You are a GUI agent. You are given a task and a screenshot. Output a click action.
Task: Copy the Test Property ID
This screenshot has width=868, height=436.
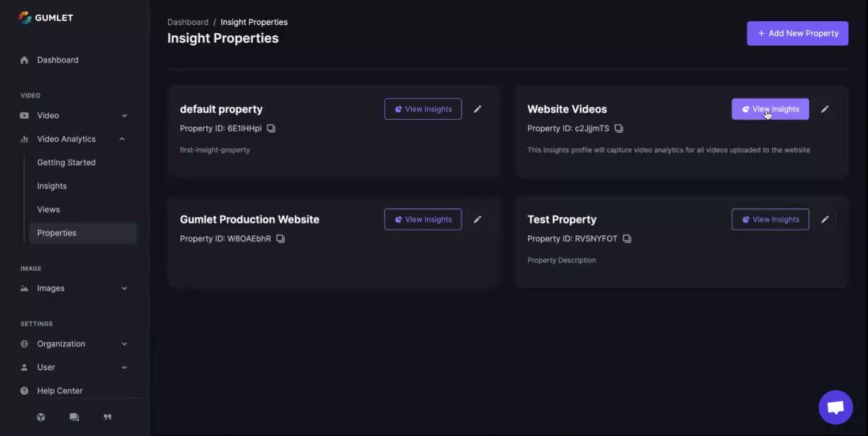(627, 239)
